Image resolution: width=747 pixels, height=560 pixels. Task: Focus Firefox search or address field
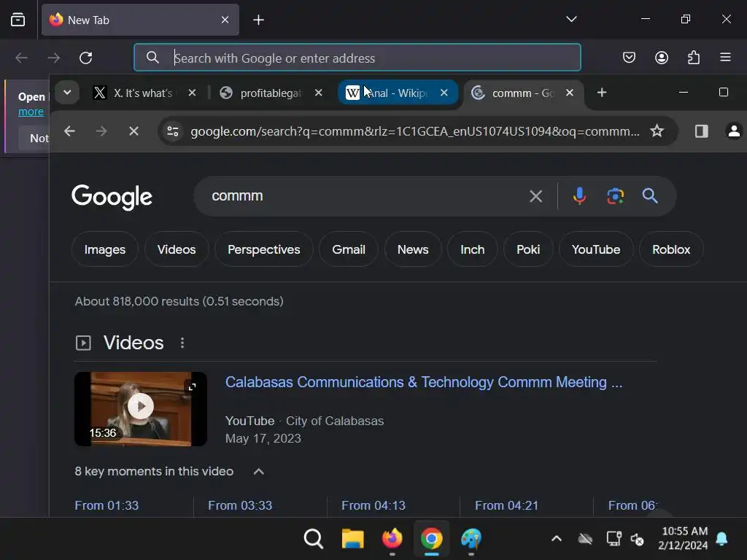pyautogui.click(x=357, y=58)
